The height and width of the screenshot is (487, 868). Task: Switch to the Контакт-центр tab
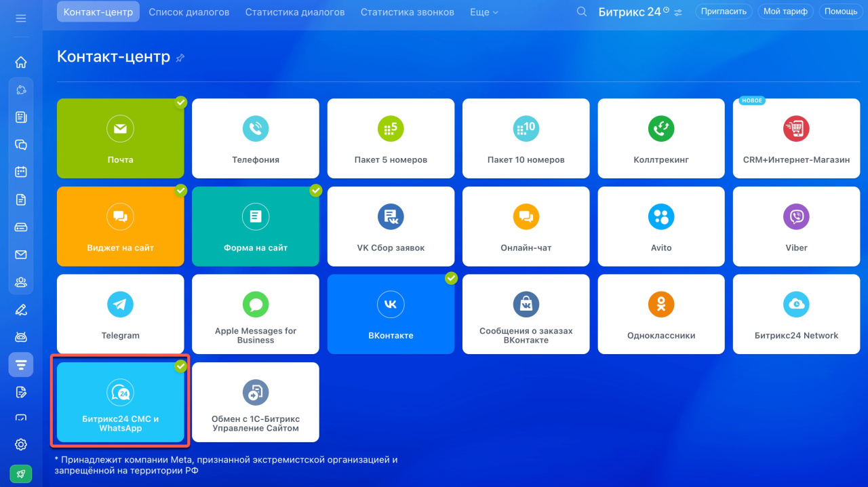(x=98, y=12)
